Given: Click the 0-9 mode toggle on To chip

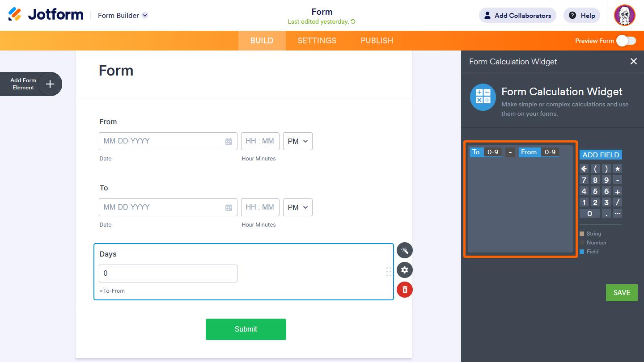Looking at the screenshot, I should point(493,152).
